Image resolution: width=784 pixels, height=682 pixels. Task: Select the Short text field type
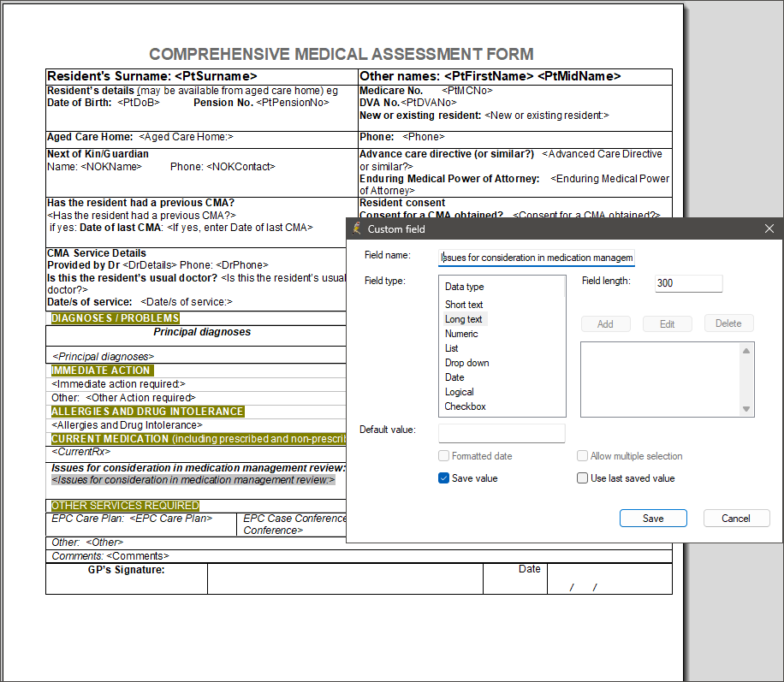pyautogui.click(x=464, y=305)
